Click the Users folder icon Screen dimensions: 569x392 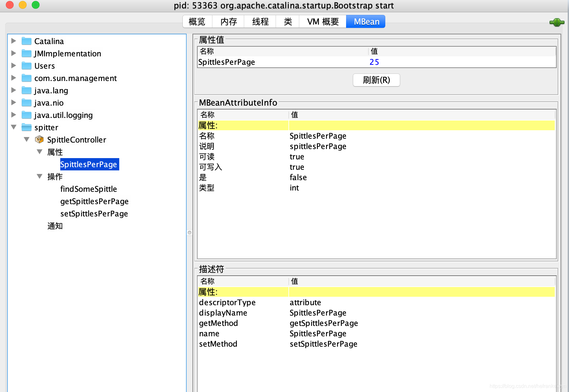pos(27,66)
